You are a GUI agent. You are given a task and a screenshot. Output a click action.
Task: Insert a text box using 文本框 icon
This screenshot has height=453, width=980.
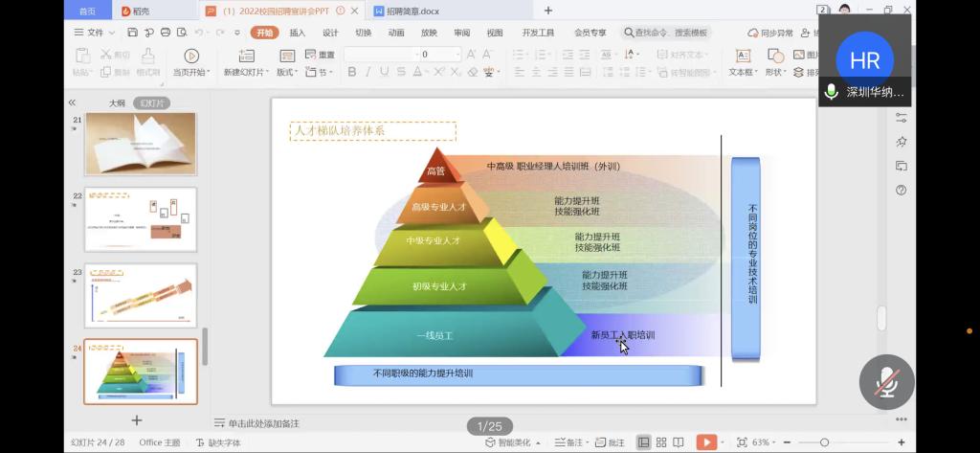pos(743,57)
